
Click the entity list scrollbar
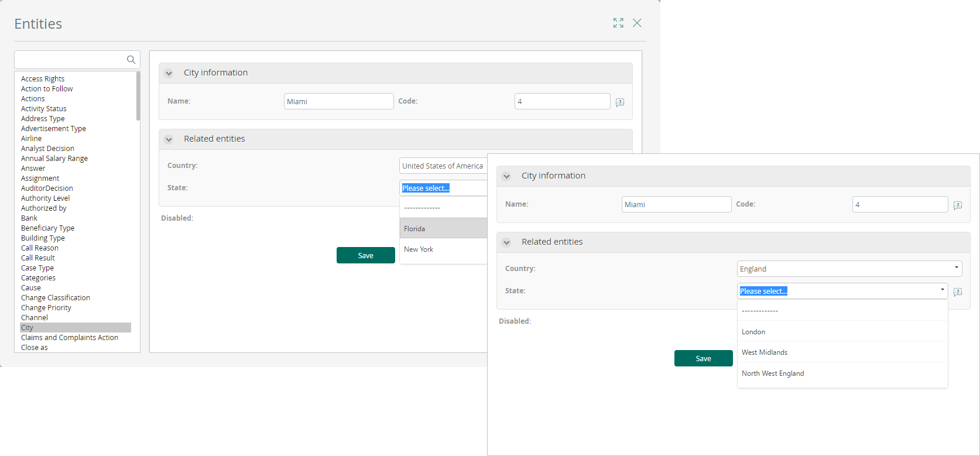(138, 95)
